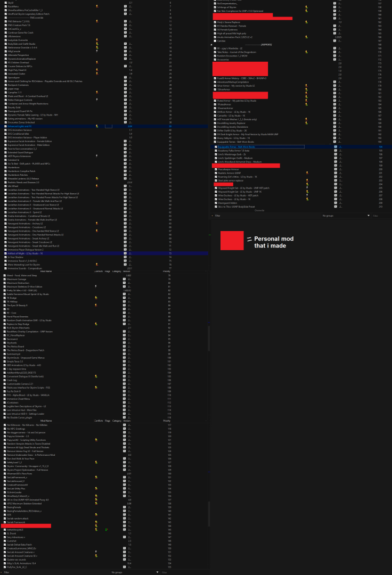
Task: Sort by Mod Name header above No Killmoves row
Action: [46, 421]
